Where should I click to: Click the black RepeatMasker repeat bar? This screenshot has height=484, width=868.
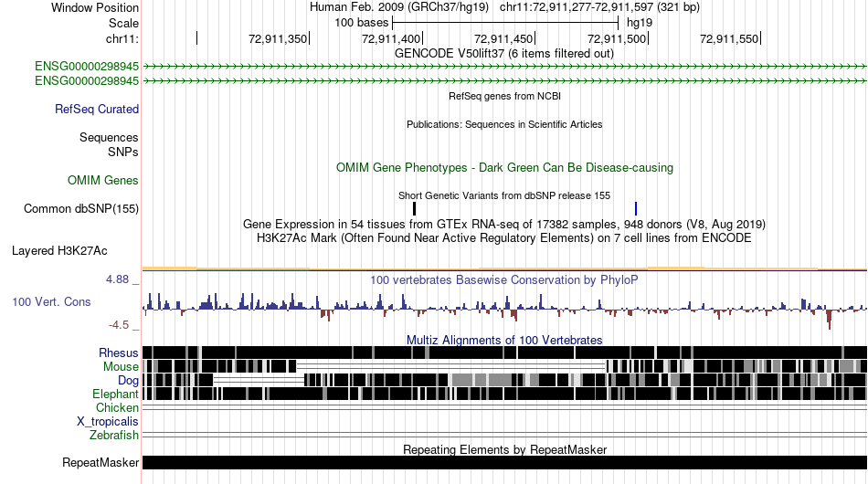tap(504, 462)
